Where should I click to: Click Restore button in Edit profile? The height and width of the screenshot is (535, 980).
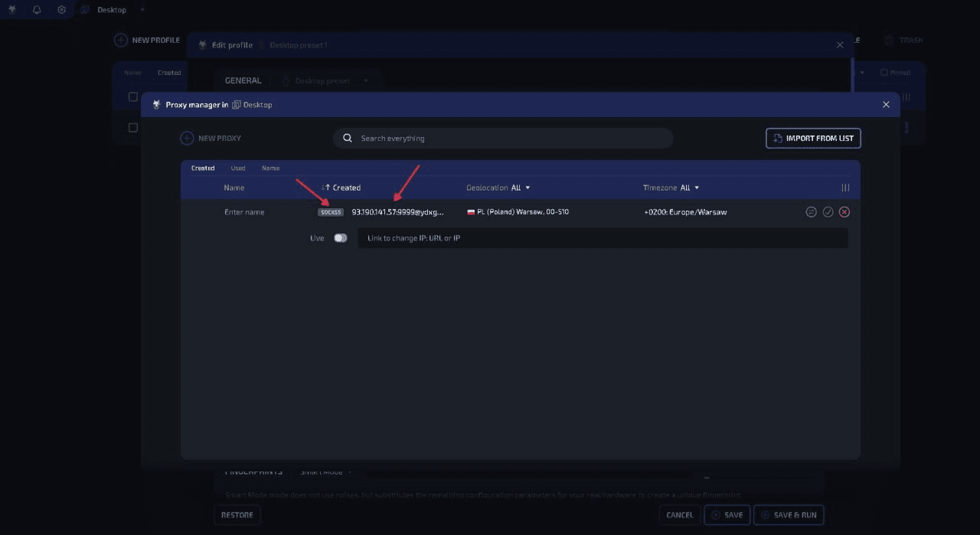coord(237,515)
